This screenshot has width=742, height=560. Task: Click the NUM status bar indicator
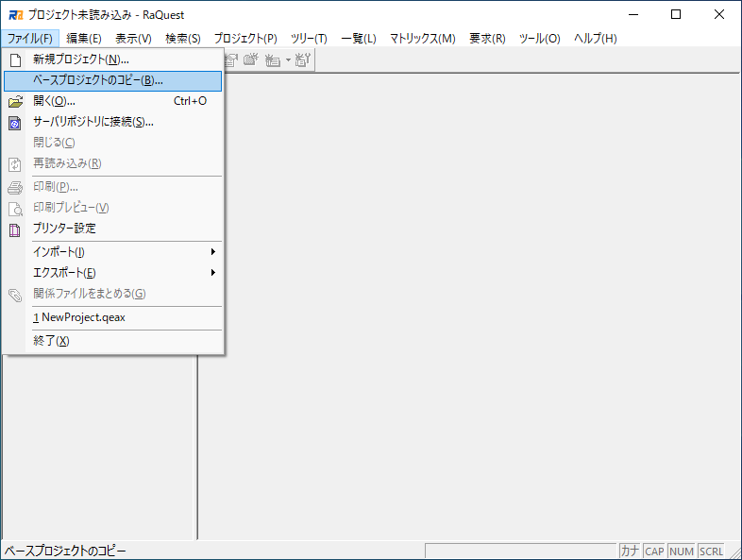point(682,551)
